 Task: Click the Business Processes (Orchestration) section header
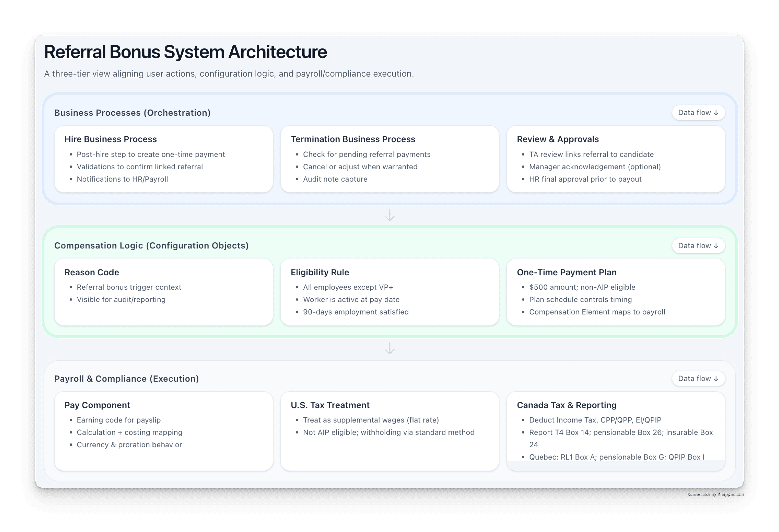pos(133,113)
